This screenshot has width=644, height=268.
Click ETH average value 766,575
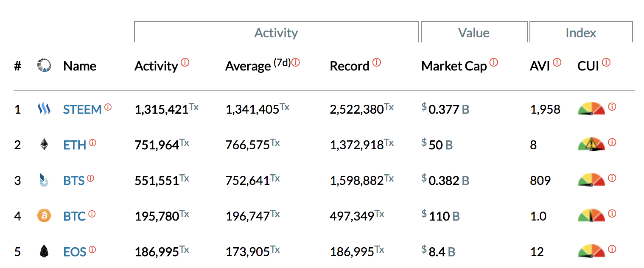coord(247,145)
